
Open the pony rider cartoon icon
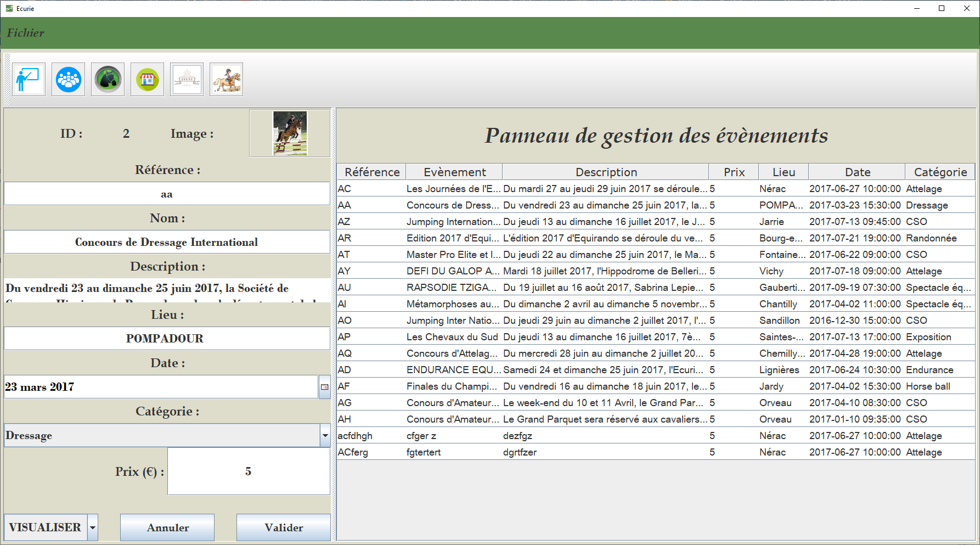226,80
